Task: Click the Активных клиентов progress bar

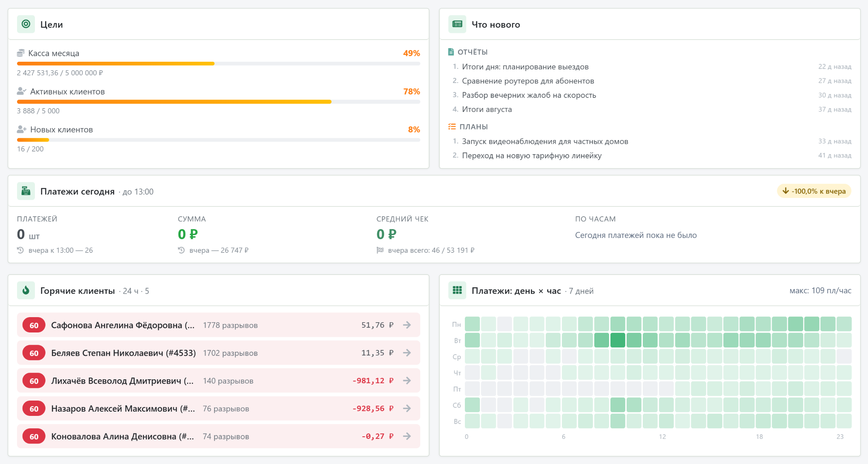Action: point(218,102)
